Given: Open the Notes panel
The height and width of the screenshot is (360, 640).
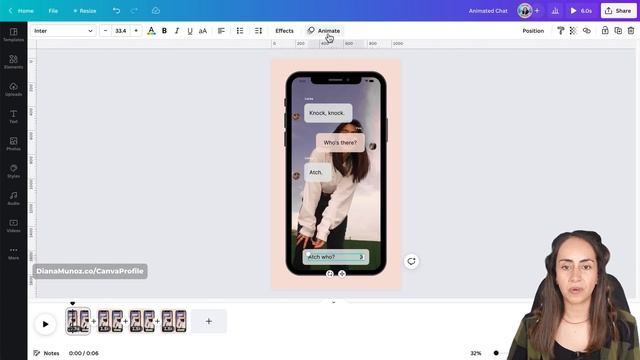Looking at the screenshot, I should pos(47,353).
